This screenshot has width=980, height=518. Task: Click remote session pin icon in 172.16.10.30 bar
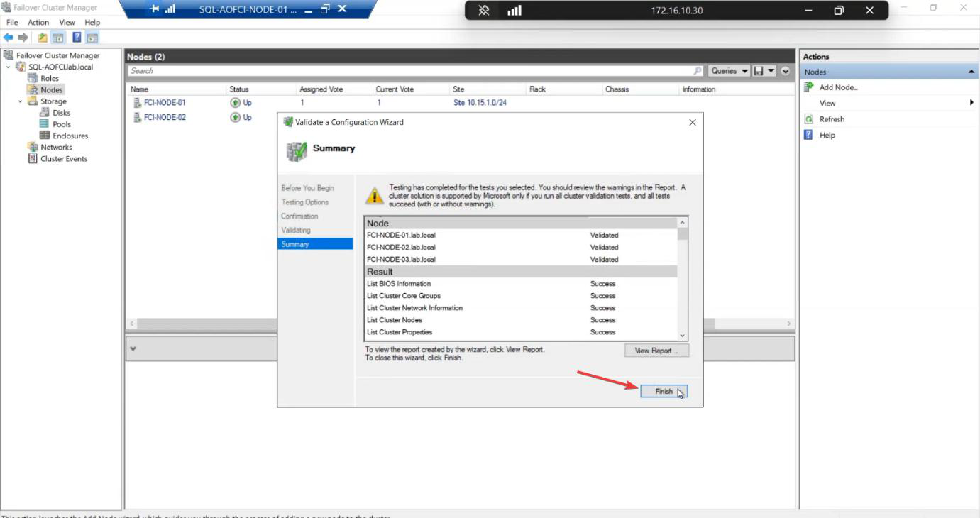coord(484,11)
